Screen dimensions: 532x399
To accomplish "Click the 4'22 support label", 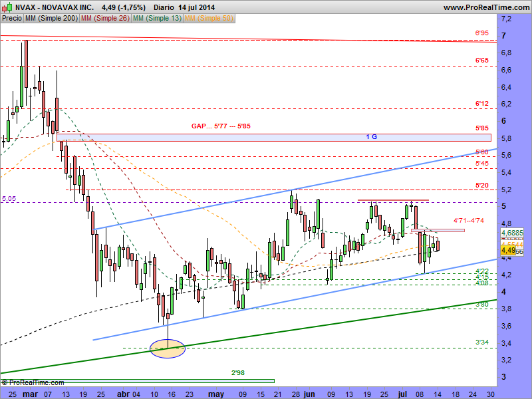I will [x=481, y=271].
